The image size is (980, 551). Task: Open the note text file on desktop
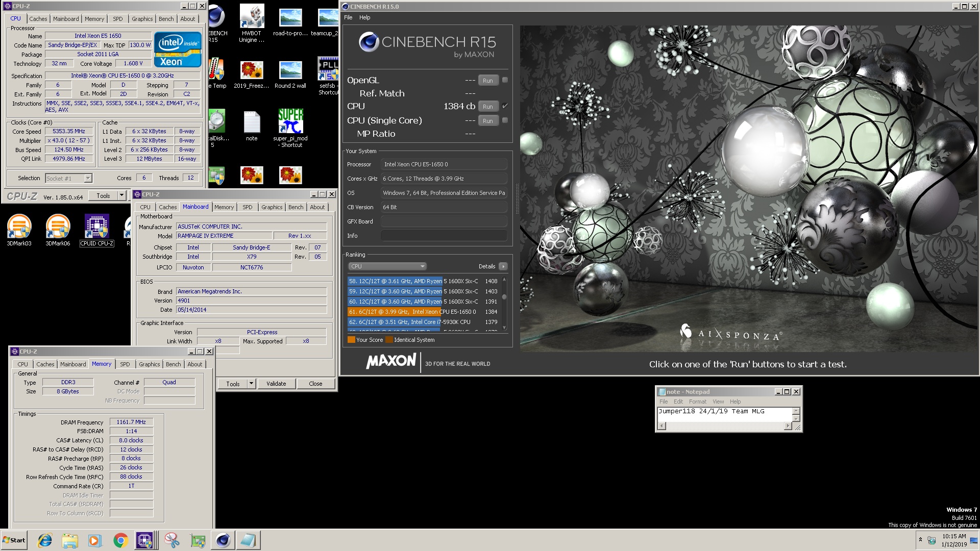252,126
